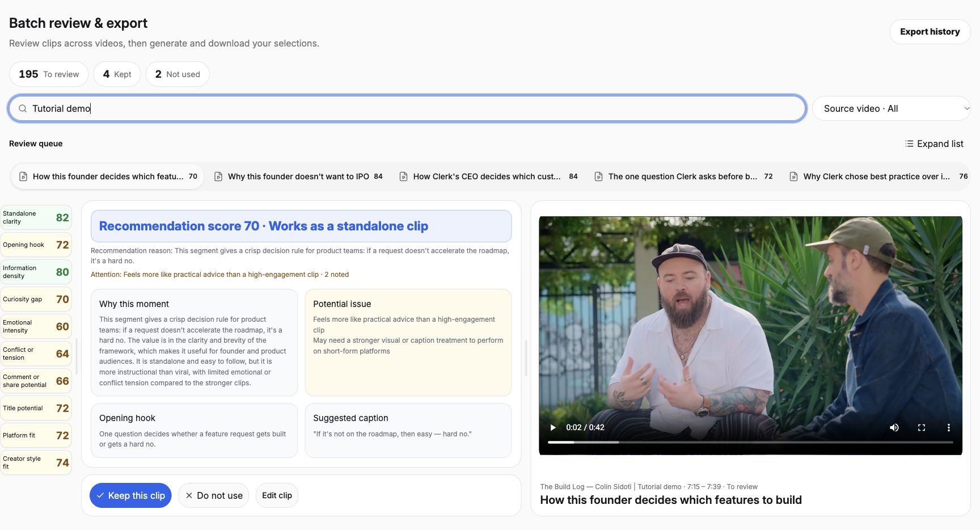Click the Recommendation score 70 banner
The image size is (980, 530).
point(301,226)
